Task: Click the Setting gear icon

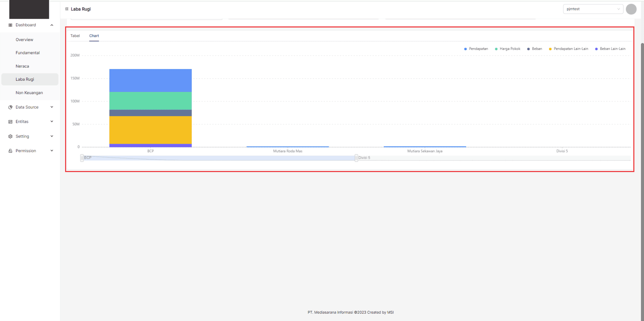Action: click(10, 137)
